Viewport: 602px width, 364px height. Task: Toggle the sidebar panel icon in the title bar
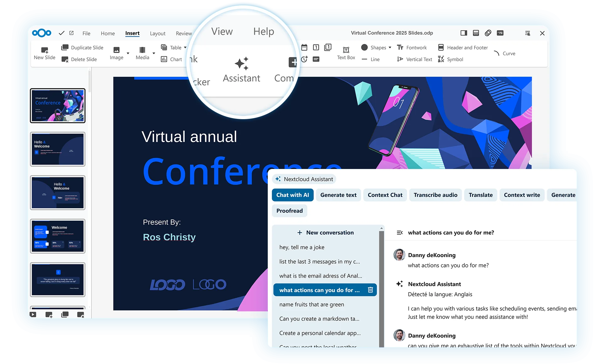[464, 33]
